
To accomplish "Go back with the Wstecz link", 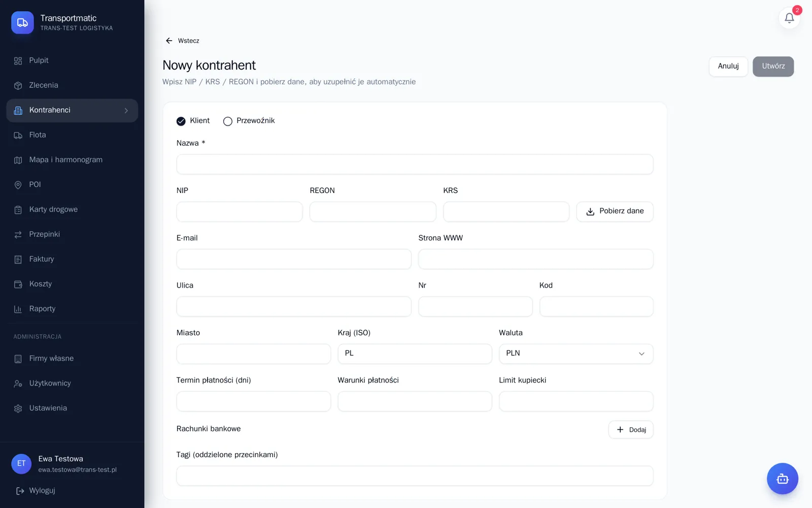I will coord(182,41).
